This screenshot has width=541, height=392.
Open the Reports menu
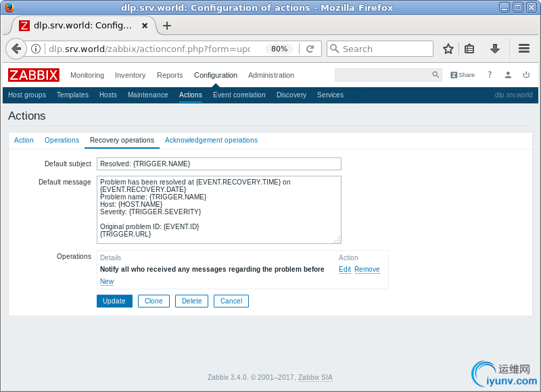[x=170, y=75]
